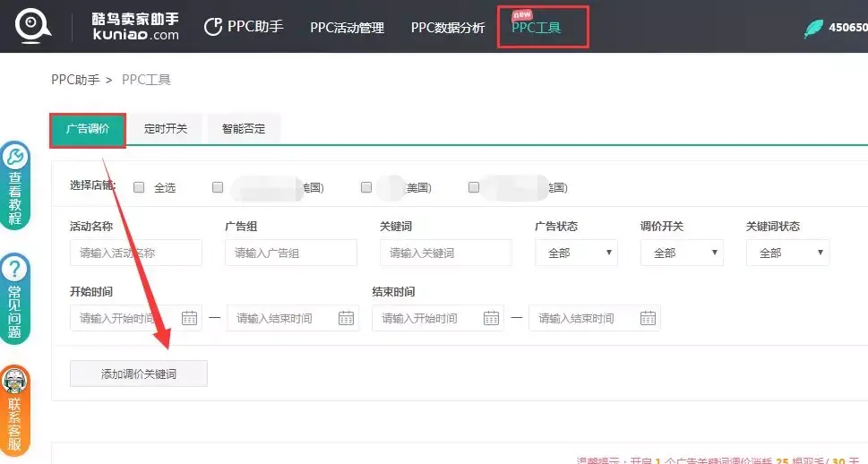Open the PPC活动管理 menu
Screen dimensions: 868x464
pyautogui.click(x=347, y=28)
